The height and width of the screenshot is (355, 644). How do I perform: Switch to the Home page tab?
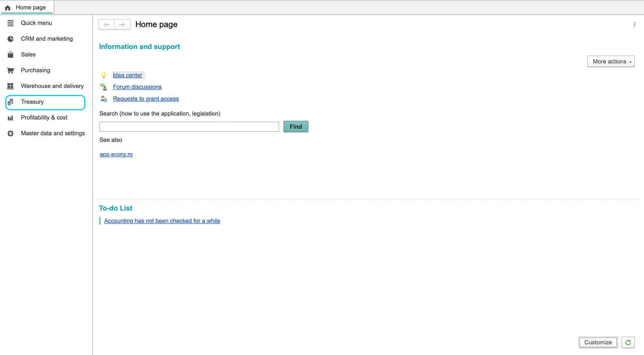(27, 7)
